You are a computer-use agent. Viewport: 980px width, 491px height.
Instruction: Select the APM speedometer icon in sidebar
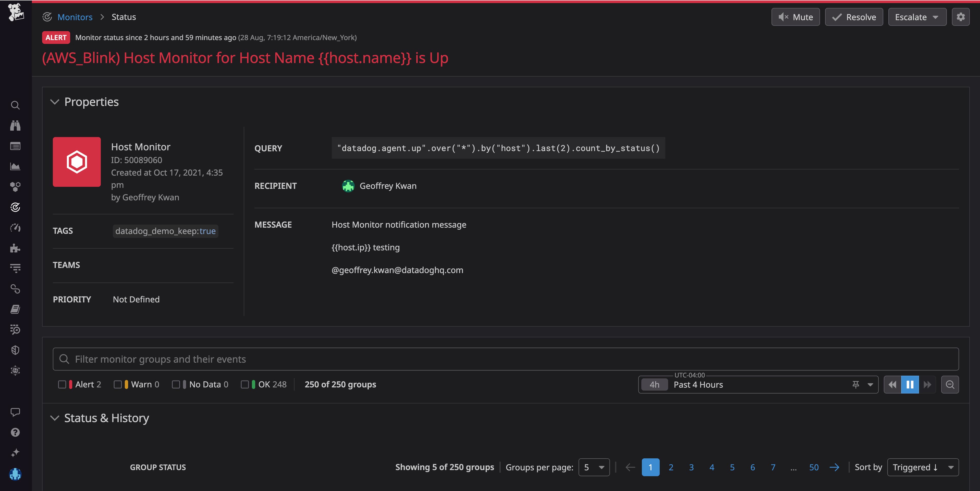point(15,228)
